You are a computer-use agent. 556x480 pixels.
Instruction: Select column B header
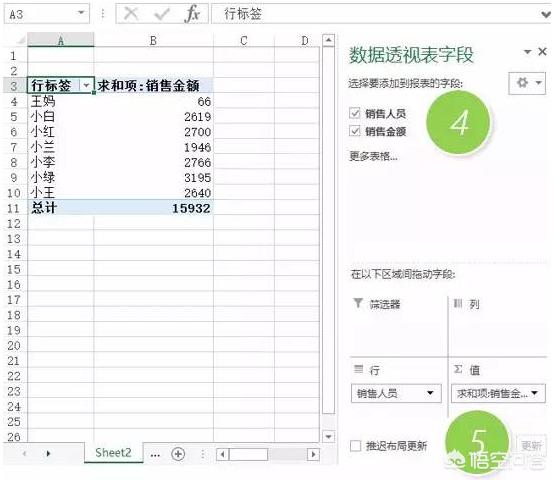pos(154,40)
